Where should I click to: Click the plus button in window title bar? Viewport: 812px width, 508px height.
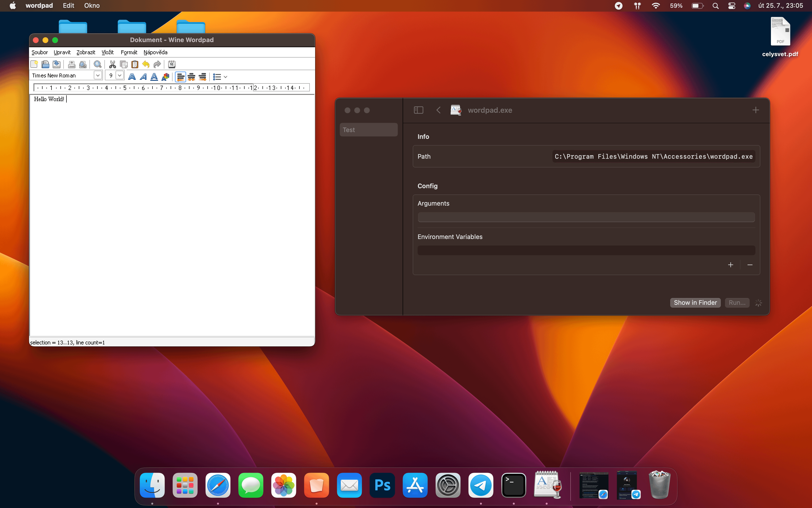tap(756, 110)
